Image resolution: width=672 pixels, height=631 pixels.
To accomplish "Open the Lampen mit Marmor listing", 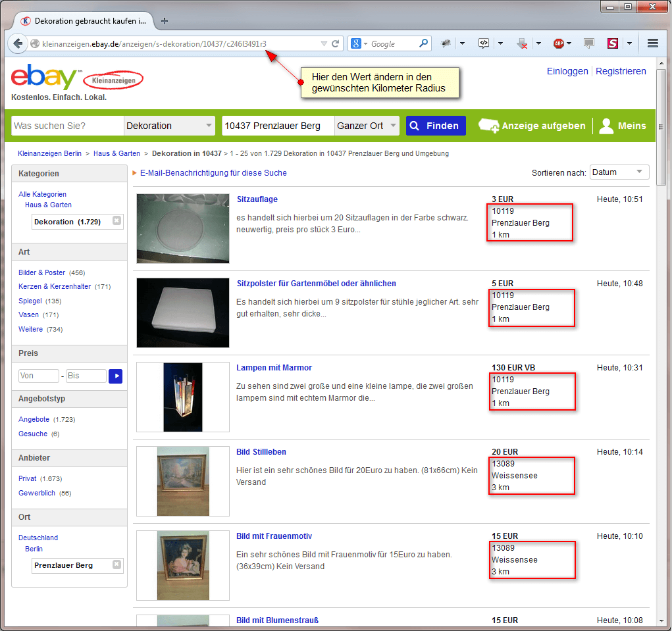I will coord(274,368).
